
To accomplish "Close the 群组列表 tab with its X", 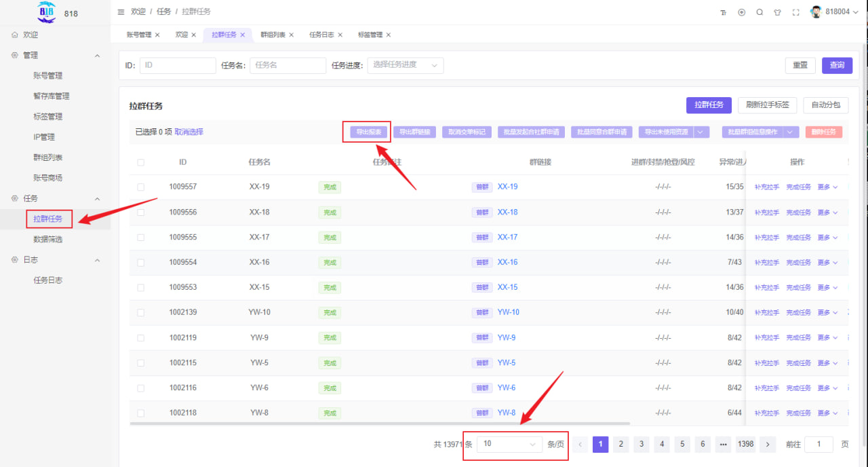I will [292, 35].
